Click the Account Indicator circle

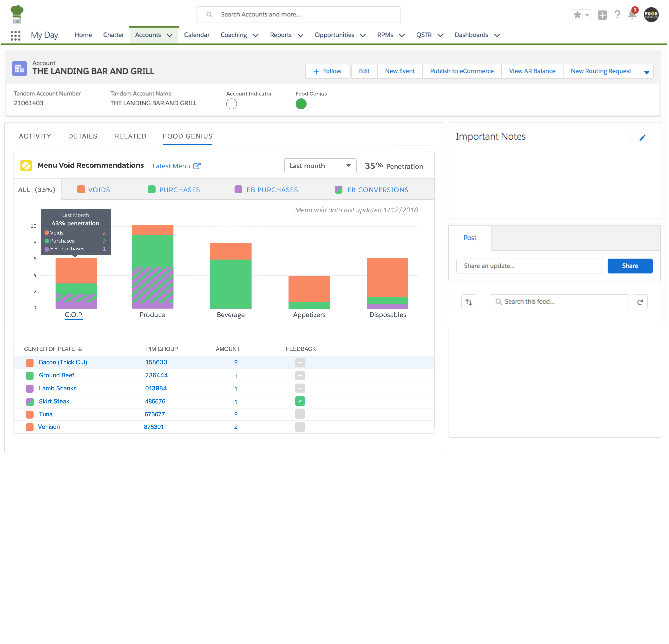231,104
